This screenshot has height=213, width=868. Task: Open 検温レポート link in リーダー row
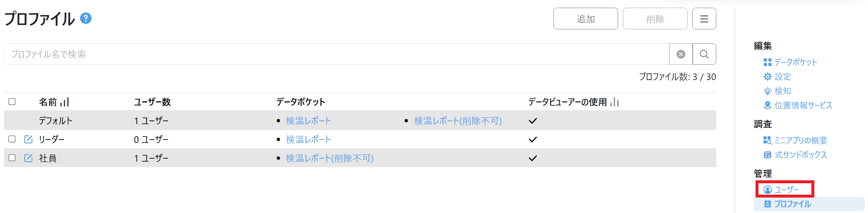[x=308, y=140]
